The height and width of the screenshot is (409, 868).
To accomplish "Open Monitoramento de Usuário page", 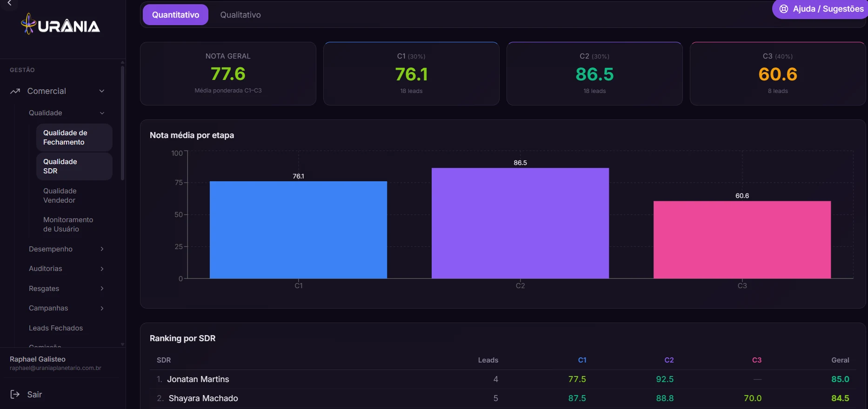I will [x=74, y=224].
